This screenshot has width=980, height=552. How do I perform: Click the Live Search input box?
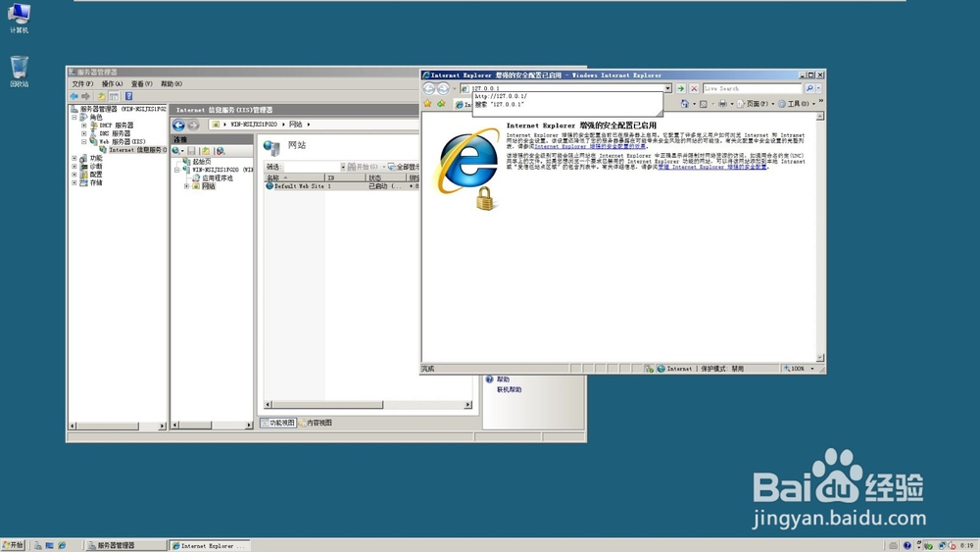[753, 89]
